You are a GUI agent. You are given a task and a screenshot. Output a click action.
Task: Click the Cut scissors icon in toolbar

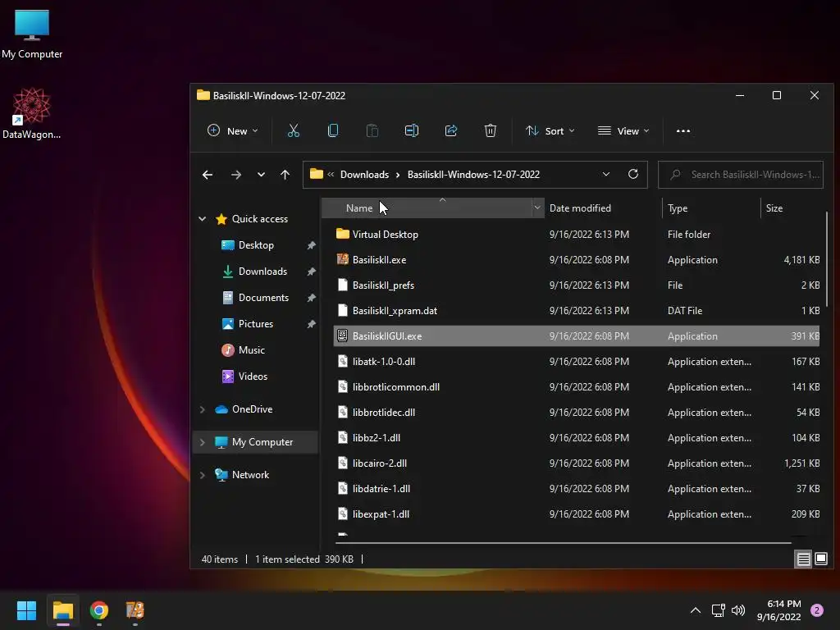pos(294,130)
